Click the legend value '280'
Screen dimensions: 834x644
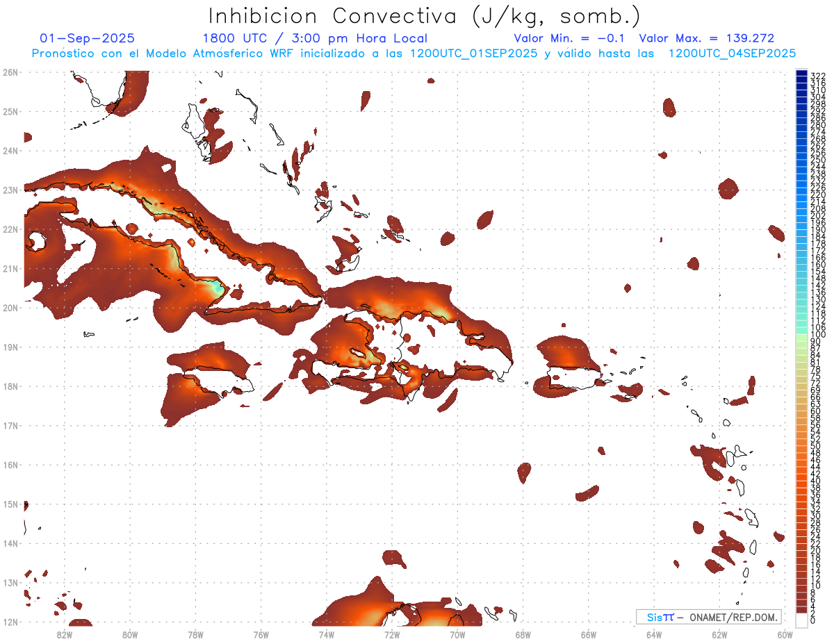[x=818, y=125]
